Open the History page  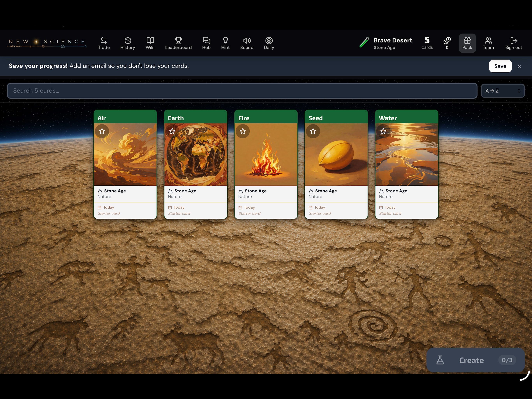(128, 43)
